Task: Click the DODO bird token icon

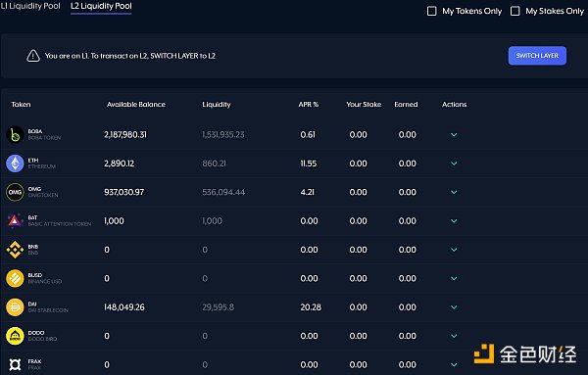Action: pyautogui.click(x=15, y=336)
